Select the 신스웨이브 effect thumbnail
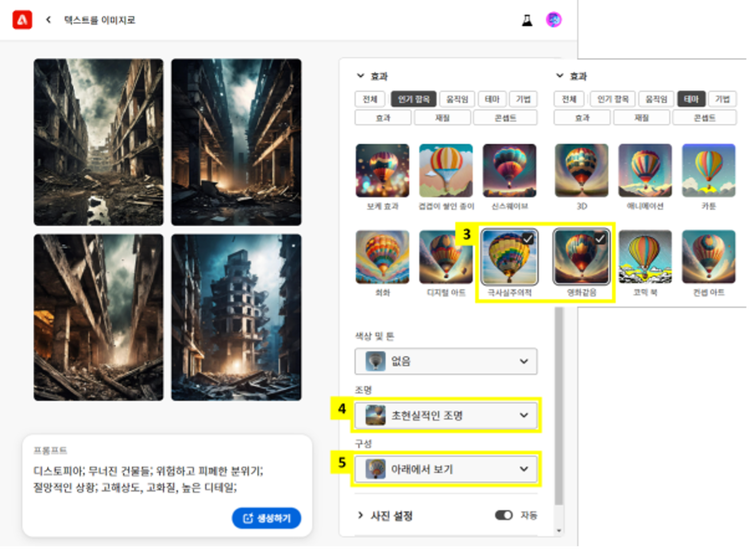Screen dimensions: 750x550 pyautogui.click(x=509, y=171)
